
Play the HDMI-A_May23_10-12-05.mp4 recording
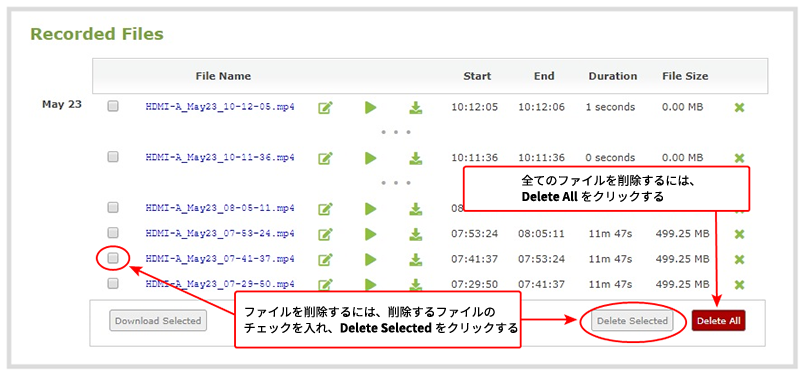pyautogui.click(x=370, y=108)
